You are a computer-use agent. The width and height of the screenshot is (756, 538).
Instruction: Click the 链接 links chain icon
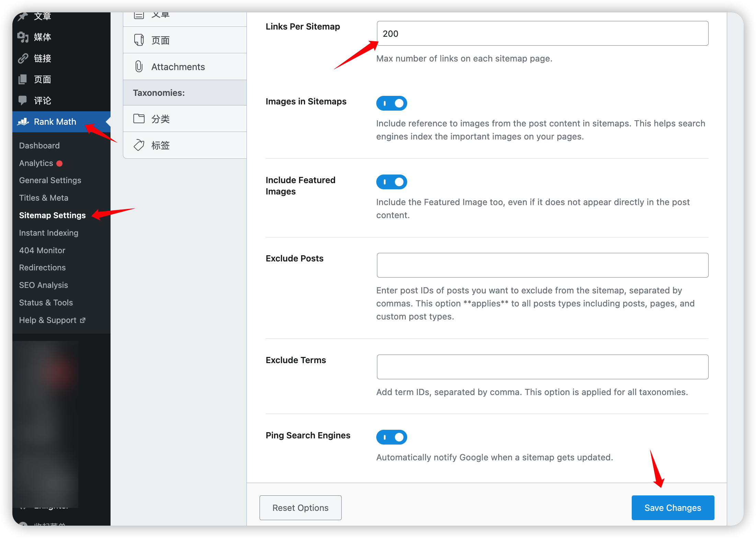23,58
